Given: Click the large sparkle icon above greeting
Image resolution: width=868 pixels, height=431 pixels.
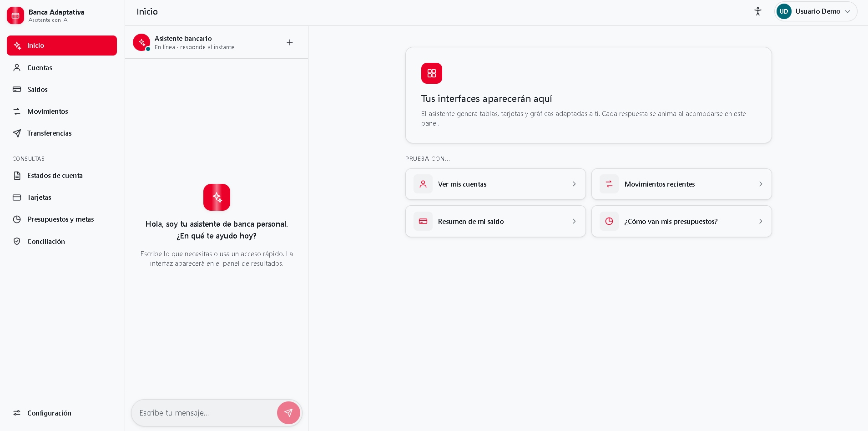Looking at the screenshot, I should pos(217,197).
